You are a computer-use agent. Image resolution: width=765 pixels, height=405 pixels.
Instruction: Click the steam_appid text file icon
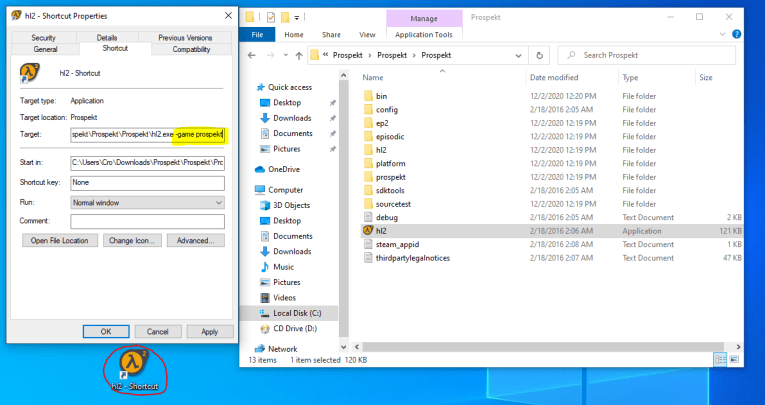pos(368,244)
